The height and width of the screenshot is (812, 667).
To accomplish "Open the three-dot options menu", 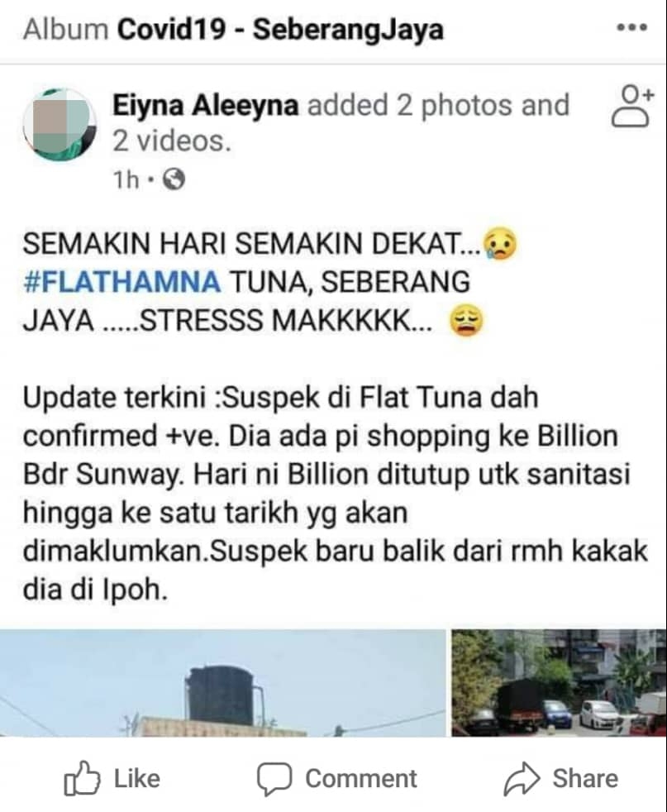I will [x=631, y=28].
